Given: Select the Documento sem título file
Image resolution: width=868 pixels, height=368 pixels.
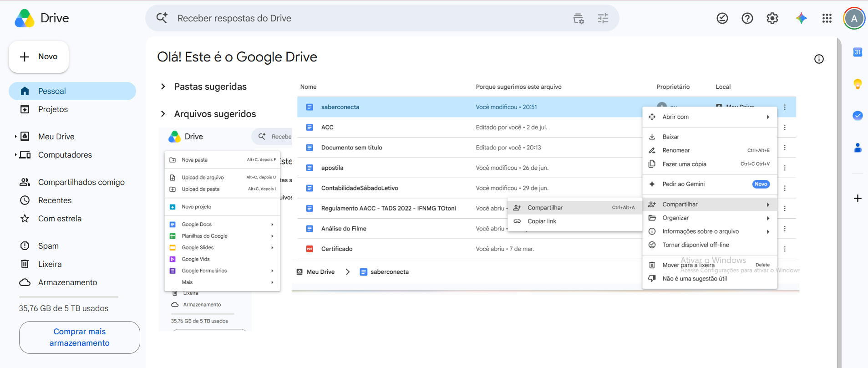Looking at the screenshot, I should pos(351,148).
